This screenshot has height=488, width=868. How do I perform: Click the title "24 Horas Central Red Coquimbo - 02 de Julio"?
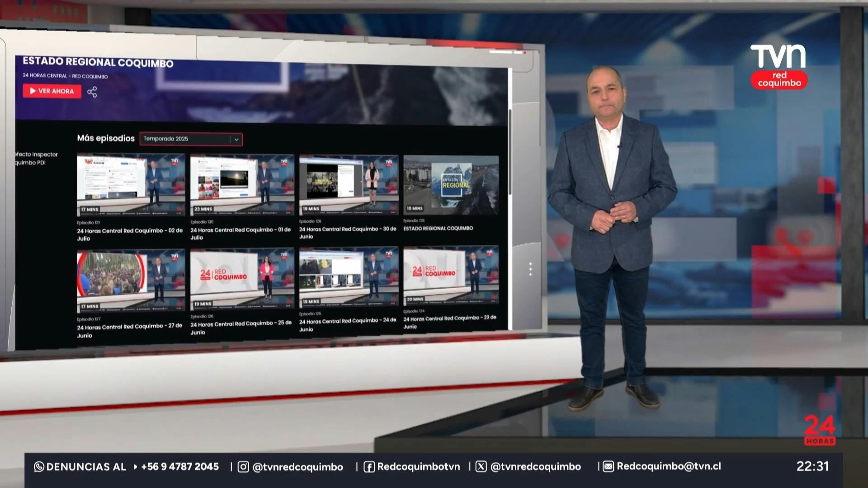130,235
